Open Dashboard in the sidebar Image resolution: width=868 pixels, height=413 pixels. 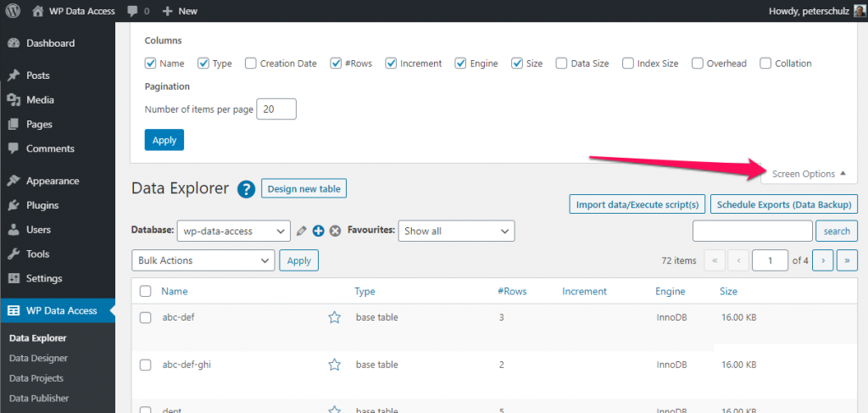click(58, 43)
